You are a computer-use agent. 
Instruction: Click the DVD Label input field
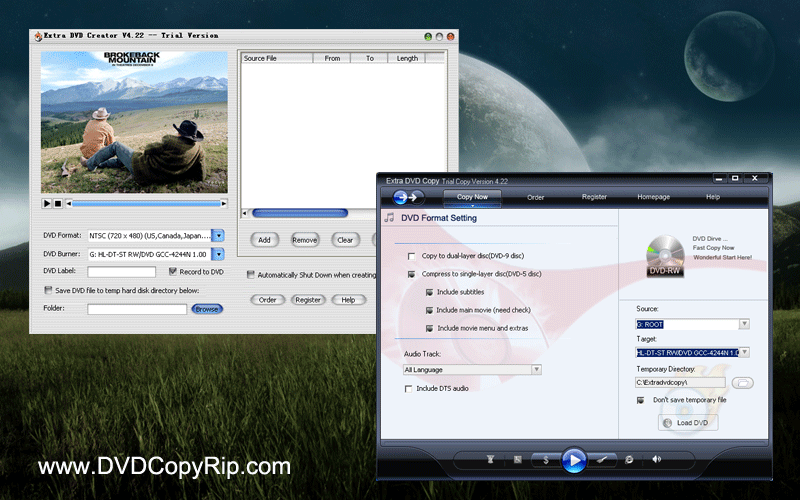(121, 272)
